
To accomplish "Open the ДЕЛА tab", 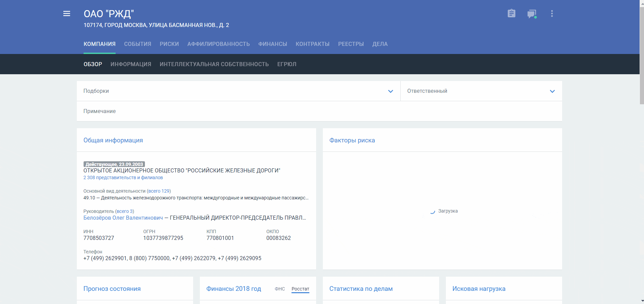I will pyautogui.click(x=380, y=44).
